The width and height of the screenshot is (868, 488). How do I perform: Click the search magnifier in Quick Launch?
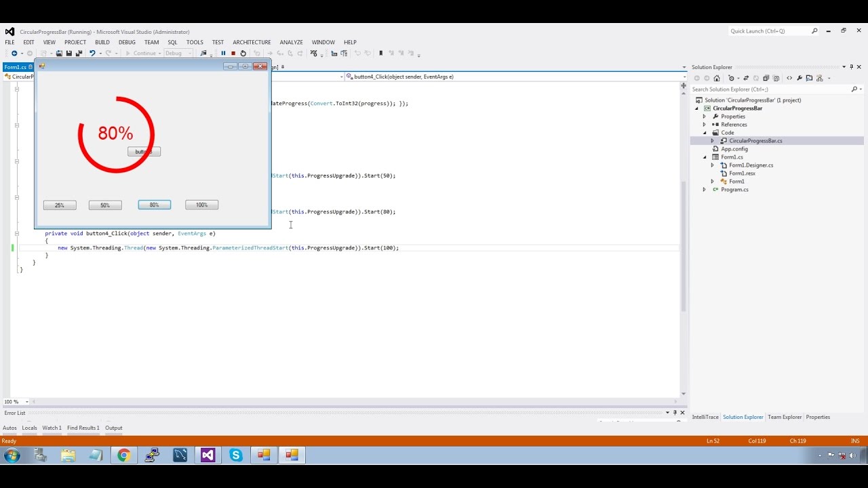click(x=814, y=31)
